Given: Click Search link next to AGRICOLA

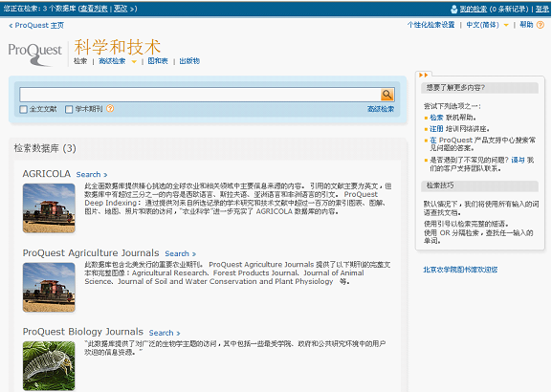Looking at the screenshot, I should [x=92, y=175].
